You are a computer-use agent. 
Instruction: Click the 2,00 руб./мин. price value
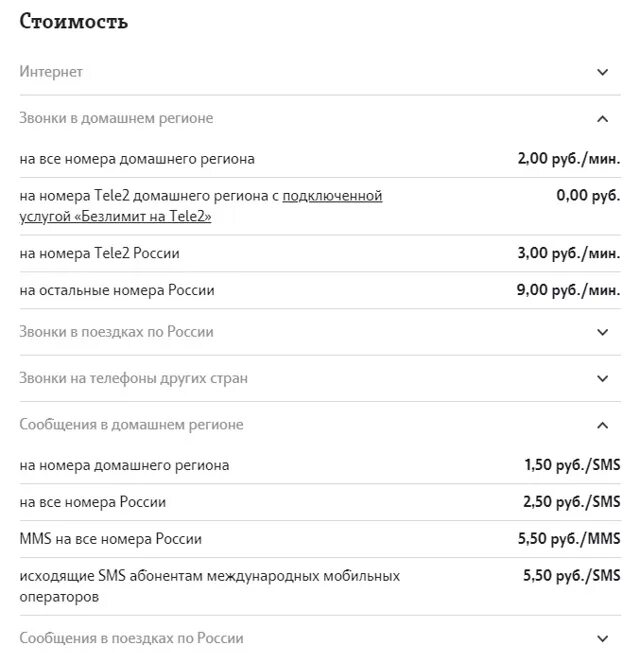[569, 159]
